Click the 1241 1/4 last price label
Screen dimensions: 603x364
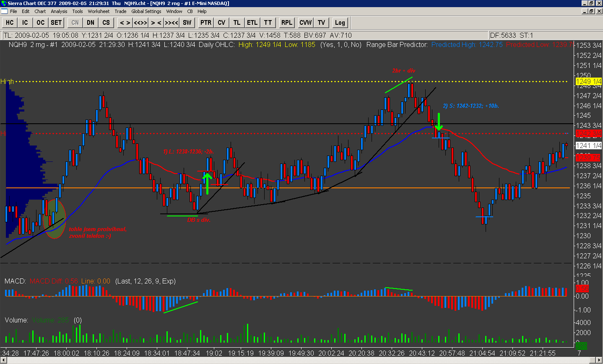[x=588, y=146]
